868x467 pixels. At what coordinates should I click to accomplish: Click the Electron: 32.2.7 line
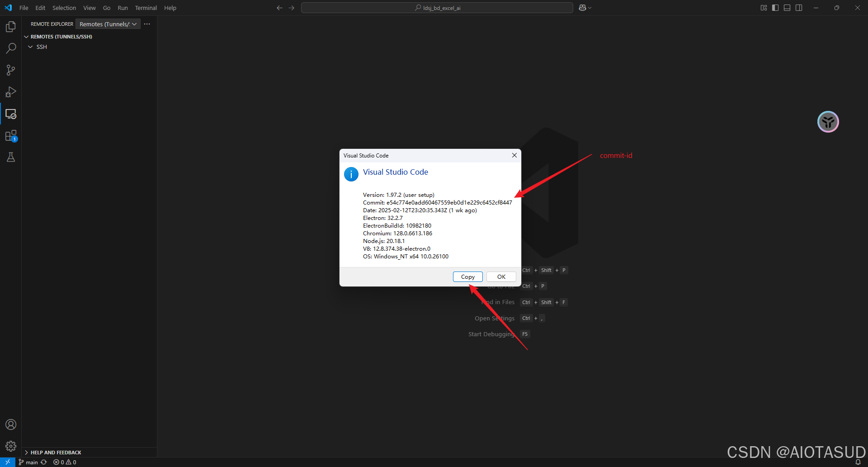[x=382, y=218]
